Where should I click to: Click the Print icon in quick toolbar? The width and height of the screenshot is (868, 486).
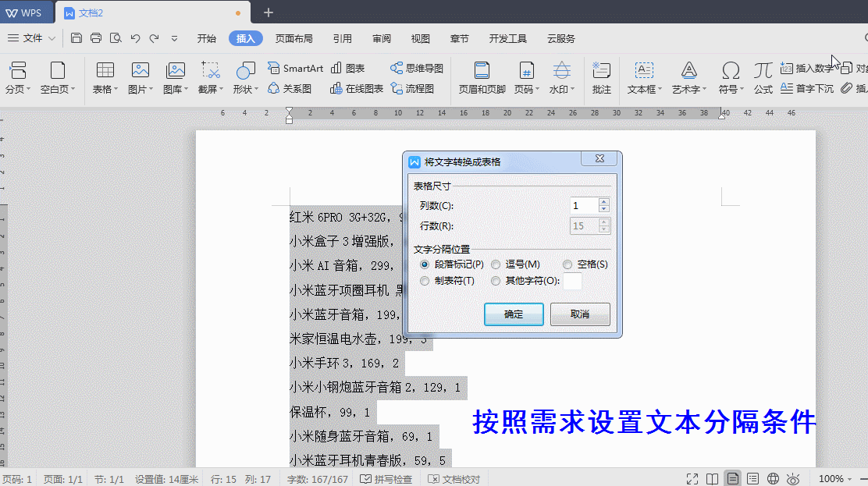tap(96, 38)
